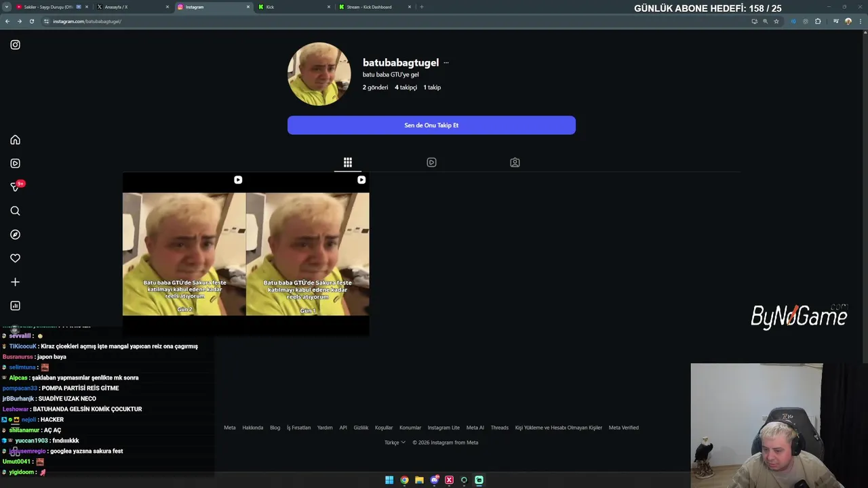Open the Meta AI footer link
This screenshot has height=488, width=868.
(475, 428)
